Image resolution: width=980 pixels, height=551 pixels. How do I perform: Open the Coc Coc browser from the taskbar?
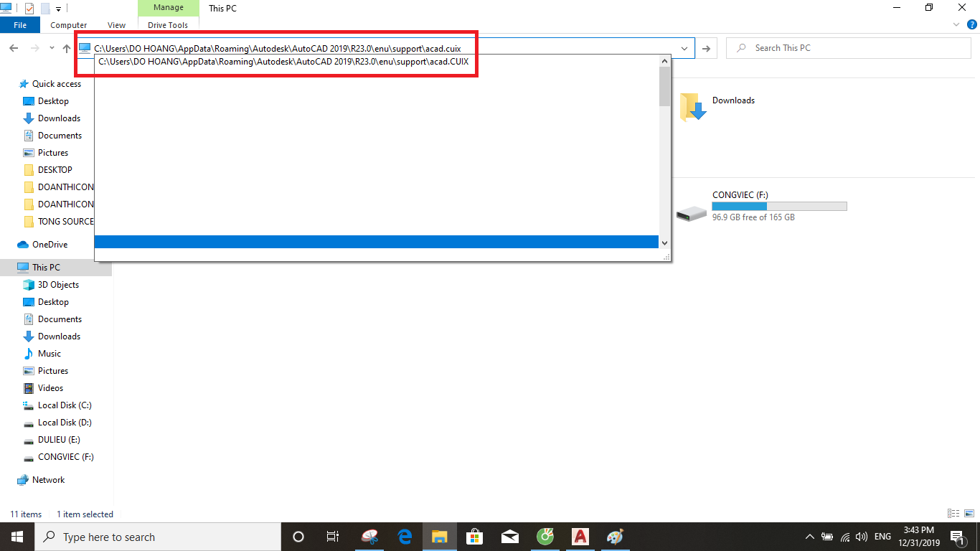pos(545,537)
